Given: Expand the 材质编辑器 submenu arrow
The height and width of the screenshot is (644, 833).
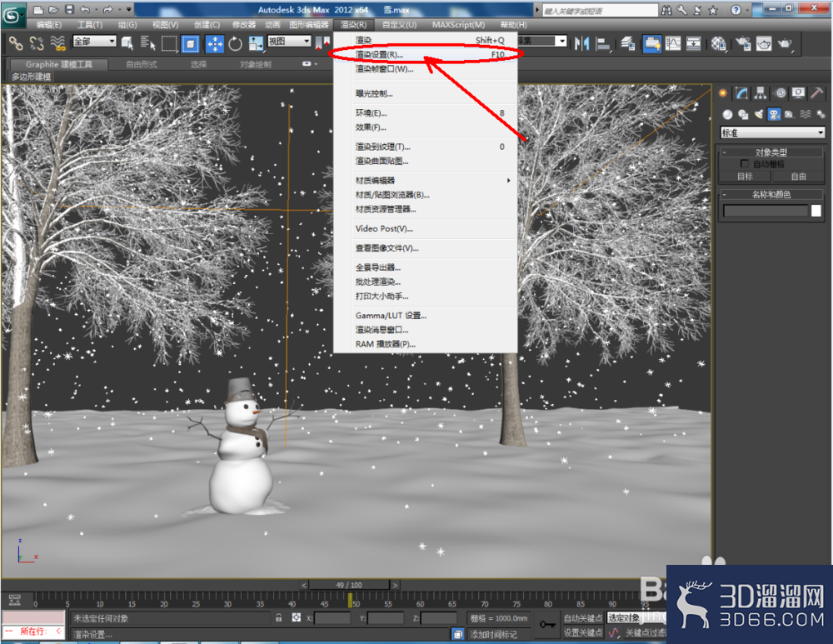Looking at the screenshot, I should click(x=508, y=181).
